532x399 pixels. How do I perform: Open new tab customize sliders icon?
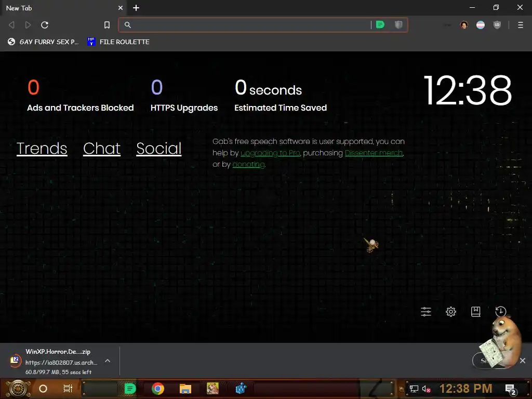[x=426, y=312]
